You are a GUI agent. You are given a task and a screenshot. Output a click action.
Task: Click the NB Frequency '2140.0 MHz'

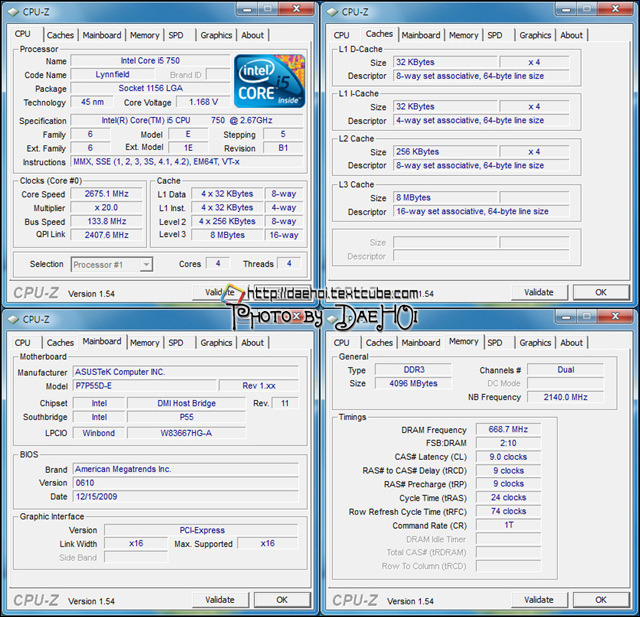click(x=565, y=397)
